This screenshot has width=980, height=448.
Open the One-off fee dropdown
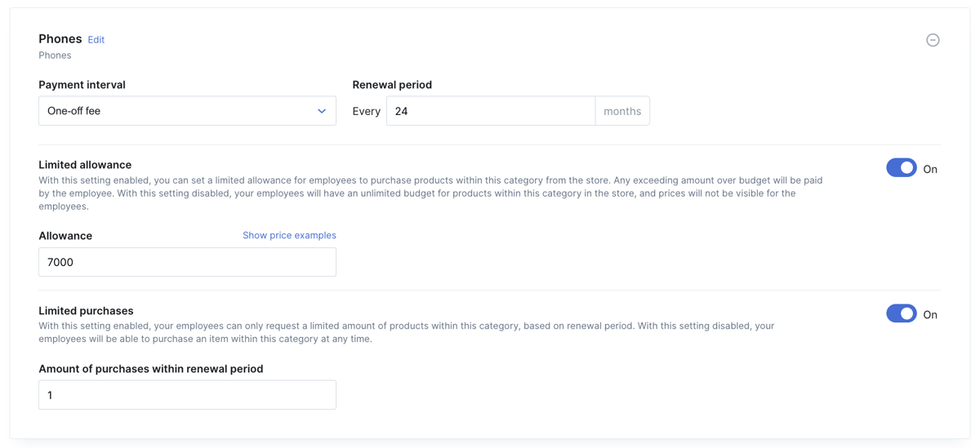click(x=187, y=111)
